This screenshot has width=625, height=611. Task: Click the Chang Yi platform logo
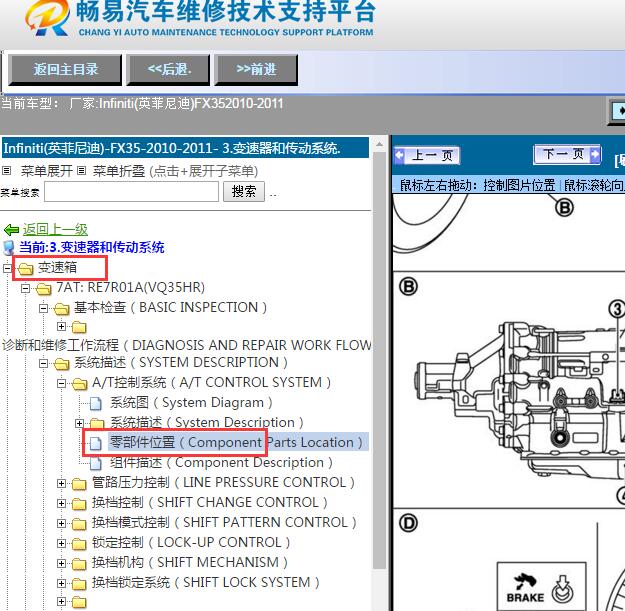[x=46, y=18]
